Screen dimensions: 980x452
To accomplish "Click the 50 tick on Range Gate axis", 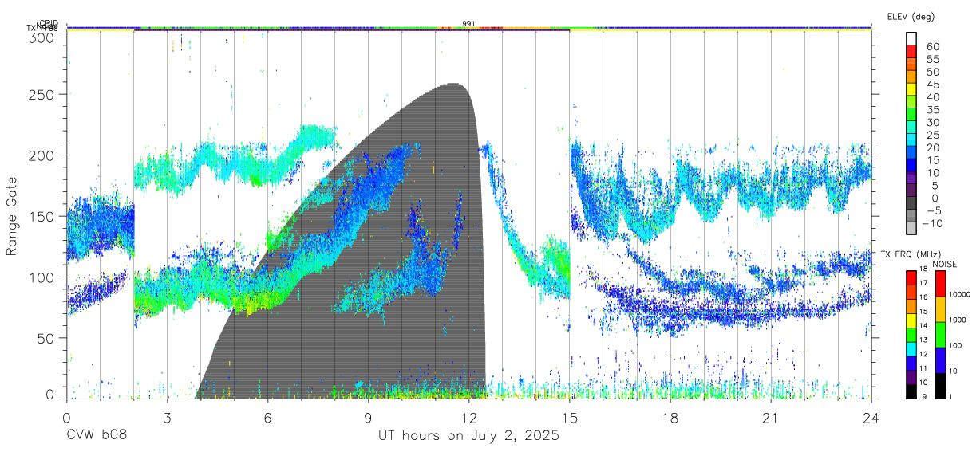I will (45, 338).
